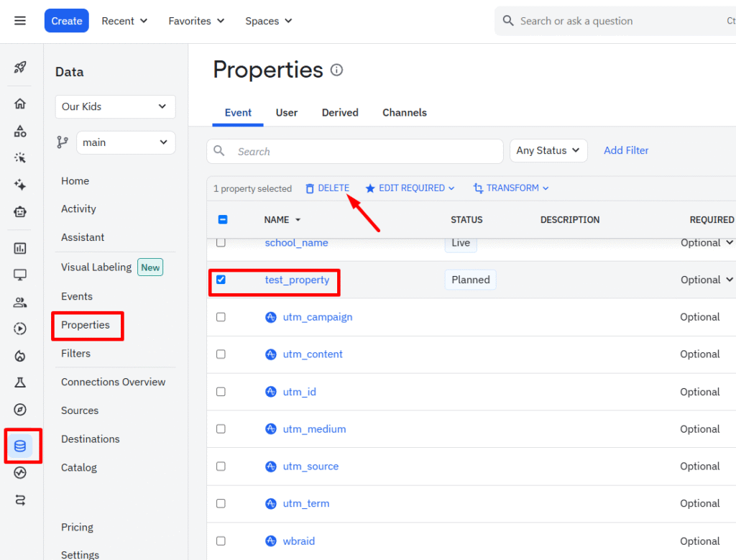Check the utm_campaign row checkbox
Viewport: 736px width, 560px height.
pyautogui.click(x=221, y=317)
